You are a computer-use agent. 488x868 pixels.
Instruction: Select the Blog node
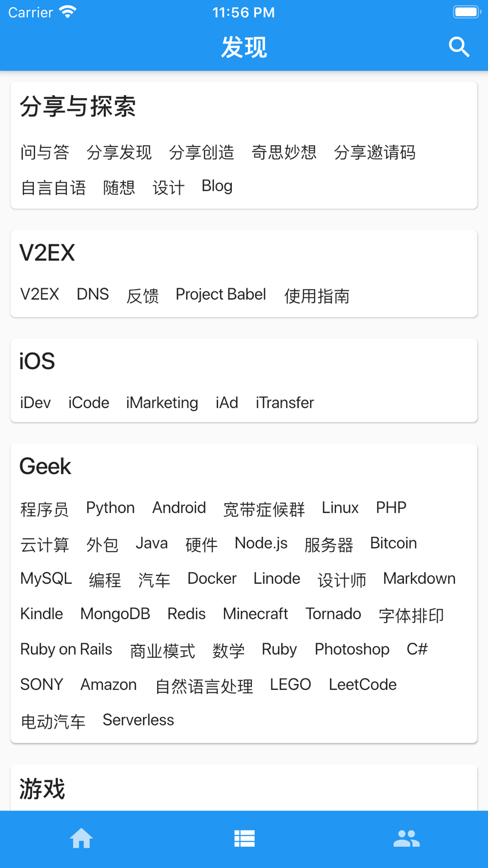point(217,186)
